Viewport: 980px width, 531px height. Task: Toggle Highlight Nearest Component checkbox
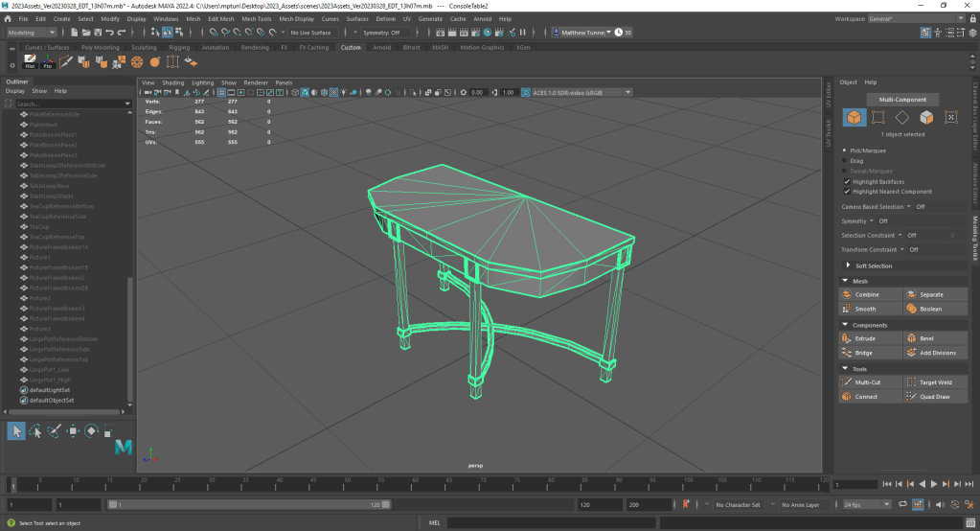point(846,192)
